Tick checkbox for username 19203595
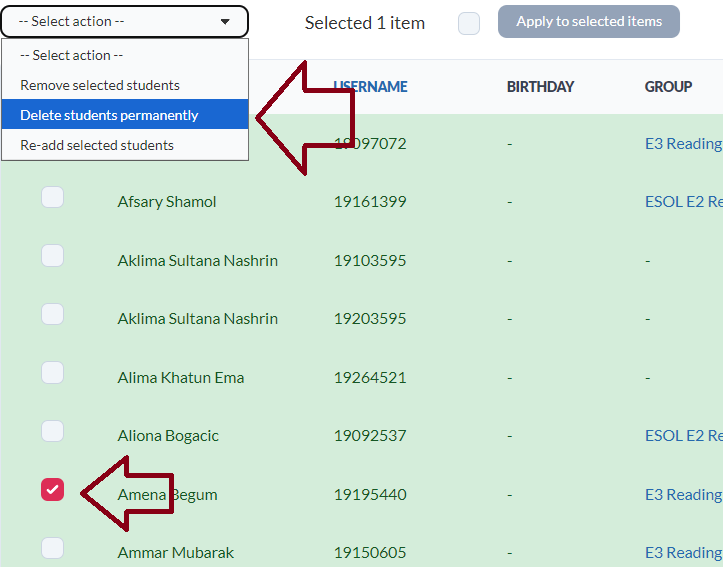Screen dimensions: 723x567 pyautogui.click(x=52, y=315)
